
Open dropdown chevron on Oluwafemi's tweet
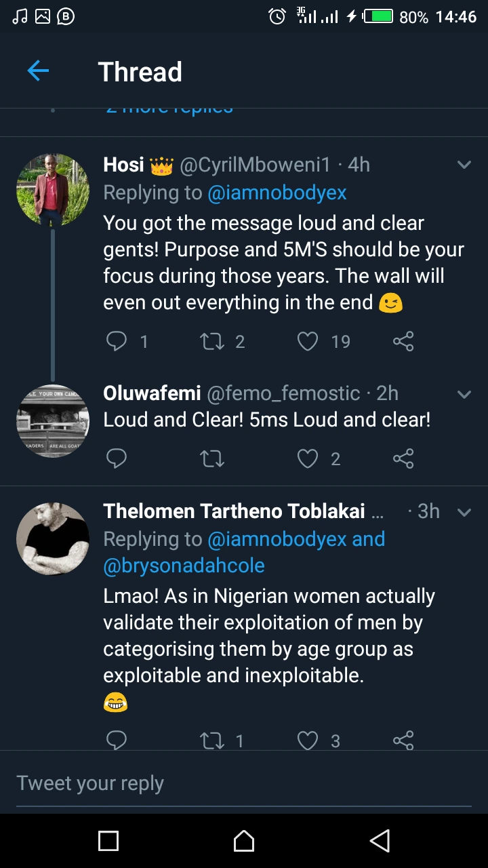pos(464,393)
